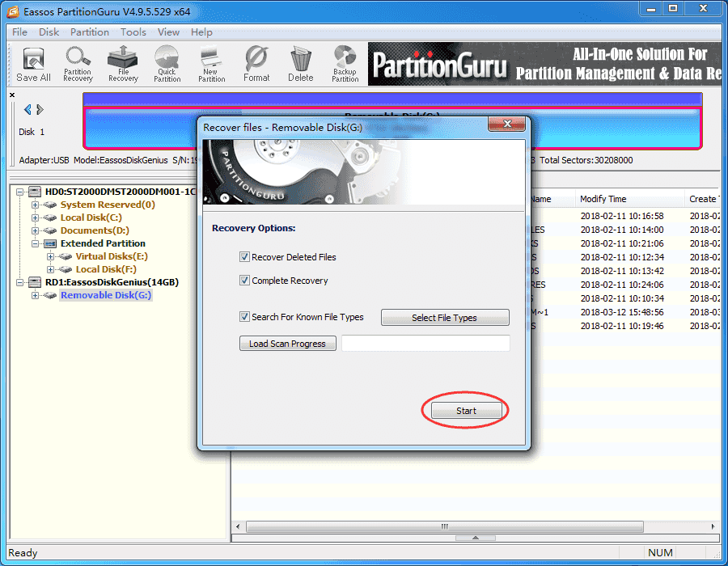
Task: Open the File menu
Action: 19,32
